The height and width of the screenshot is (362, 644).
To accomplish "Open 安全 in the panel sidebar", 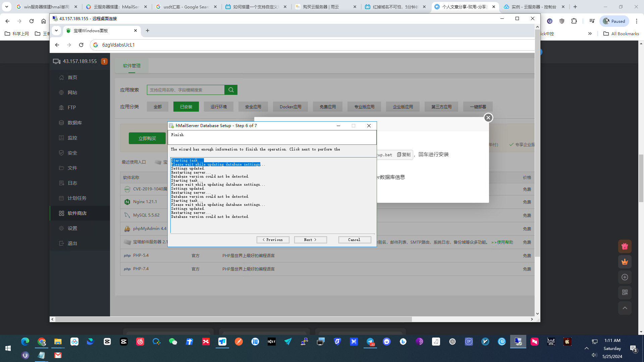I will point(80,153).
